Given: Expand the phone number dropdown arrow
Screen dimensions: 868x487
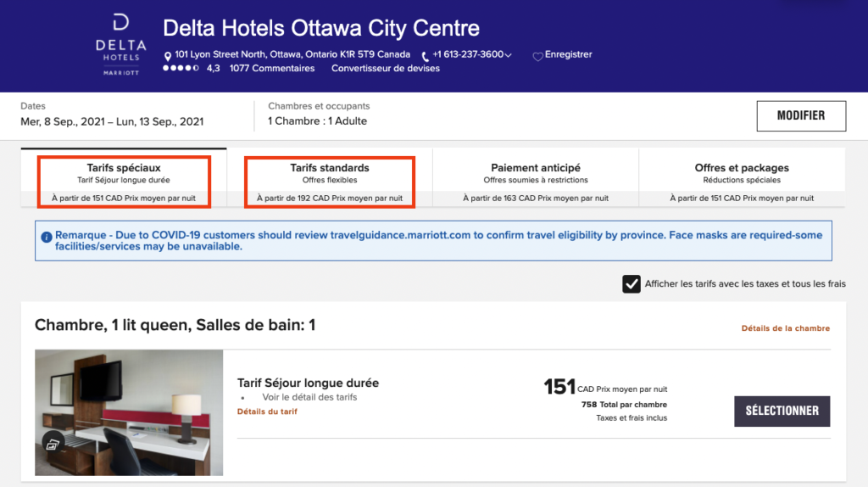Looking at the screenshot, I should click(x=508, y=55).
